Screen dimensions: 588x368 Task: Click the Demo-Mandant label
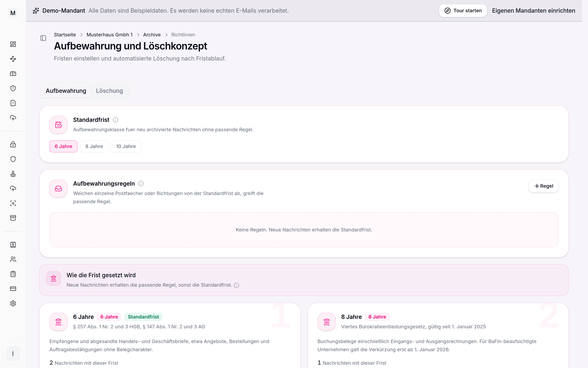coord(64,11)
